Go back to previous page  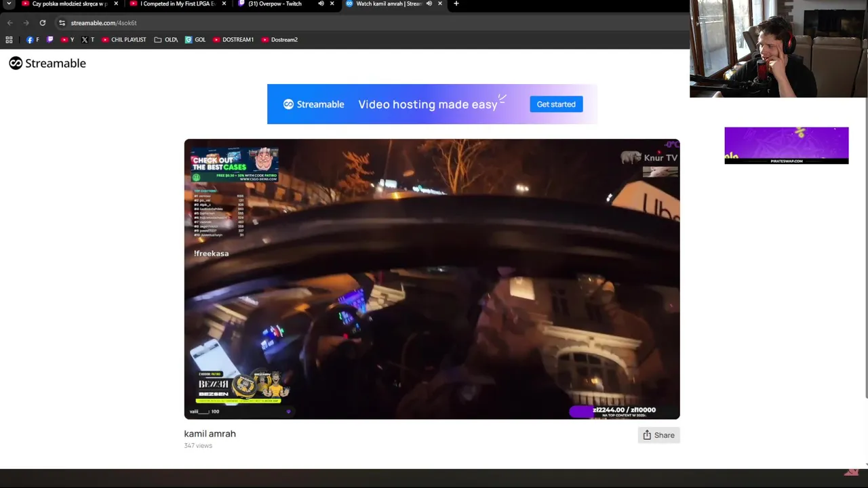click(9, 23)
